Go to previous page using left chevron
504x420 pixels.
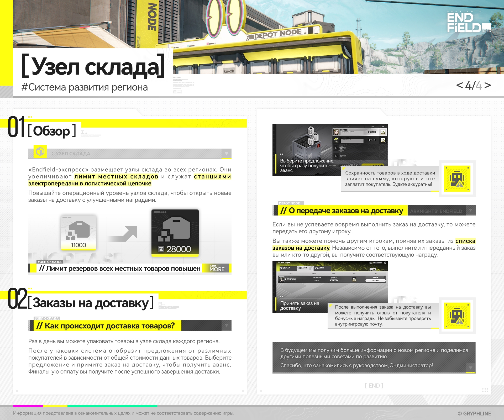point(459,85)
